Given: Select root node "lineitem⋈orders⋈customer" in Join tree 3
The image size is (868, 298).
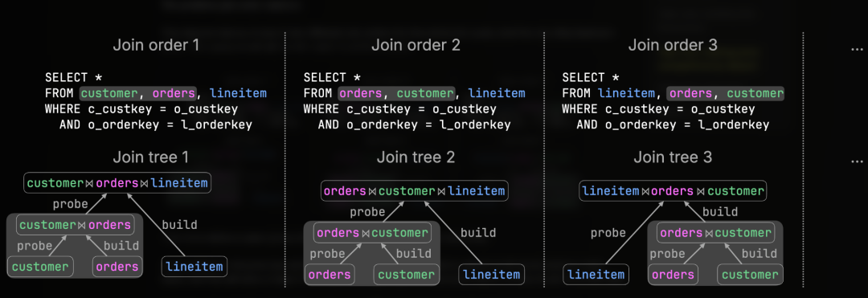Looking at the screenshot, I should (x=674, y=190).
